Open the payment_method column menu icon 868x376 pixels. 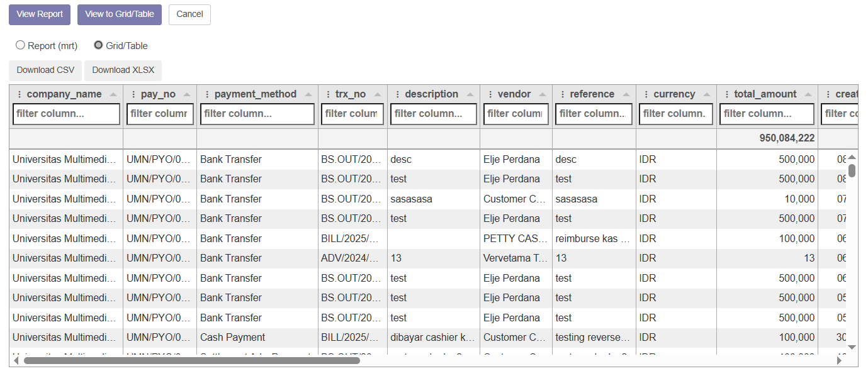click(x=206, y=94)
